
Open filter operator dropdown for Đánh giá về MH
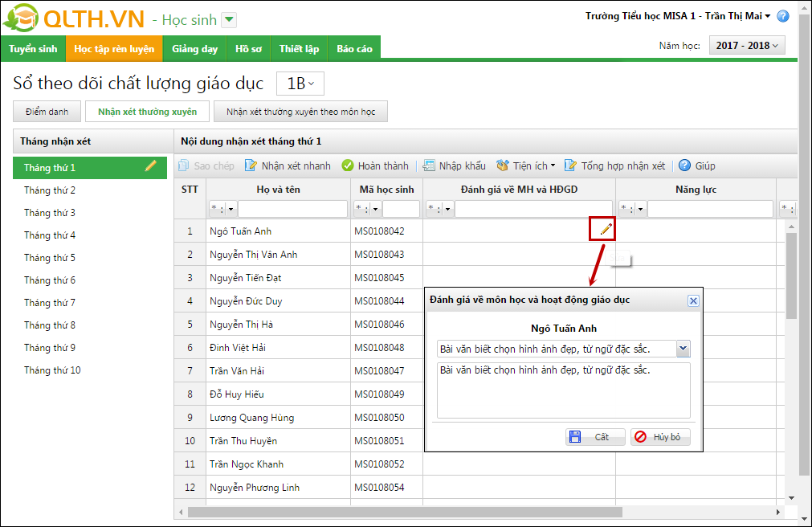(448, 209)
